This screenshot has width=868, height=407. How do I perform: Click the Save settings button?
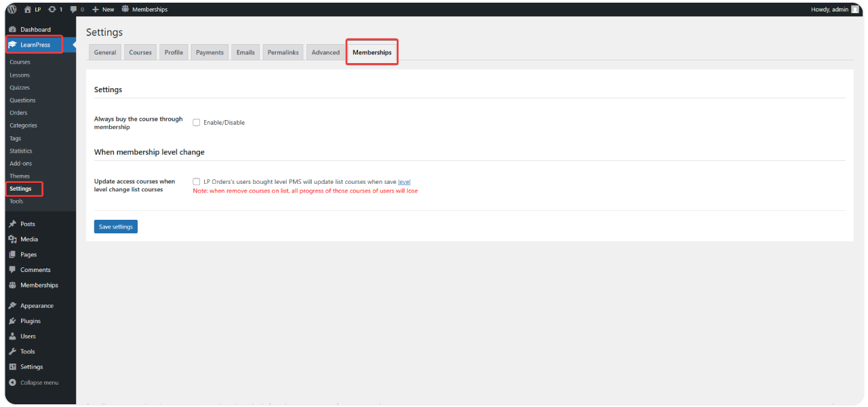point(115,227)
